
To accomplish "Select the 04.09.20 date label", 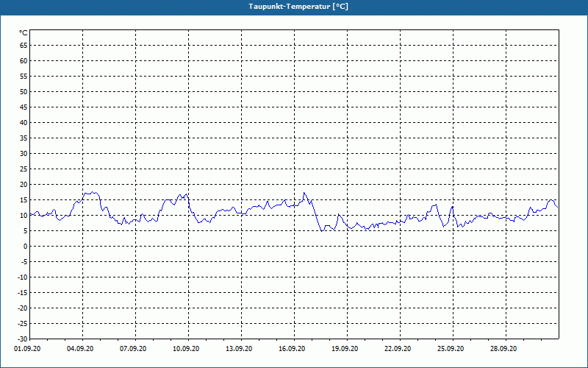I will tap(80, 349).
